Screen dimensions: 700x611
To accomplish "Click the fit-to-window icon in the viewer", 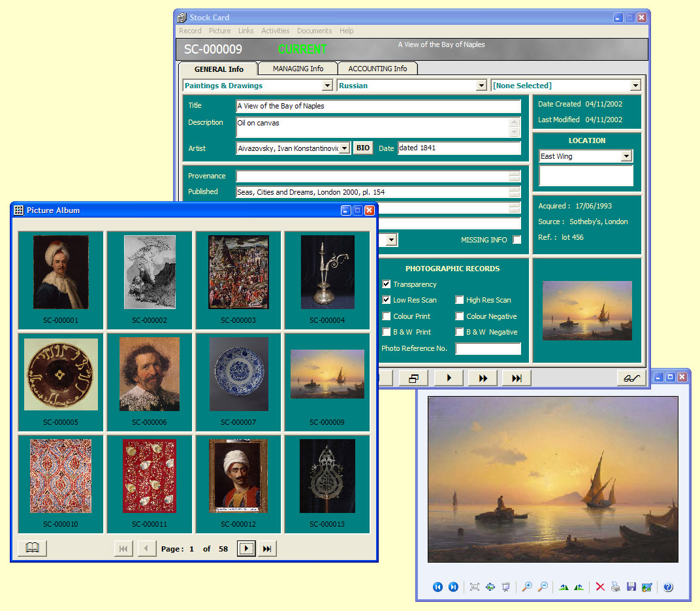I will pos(490,587).
